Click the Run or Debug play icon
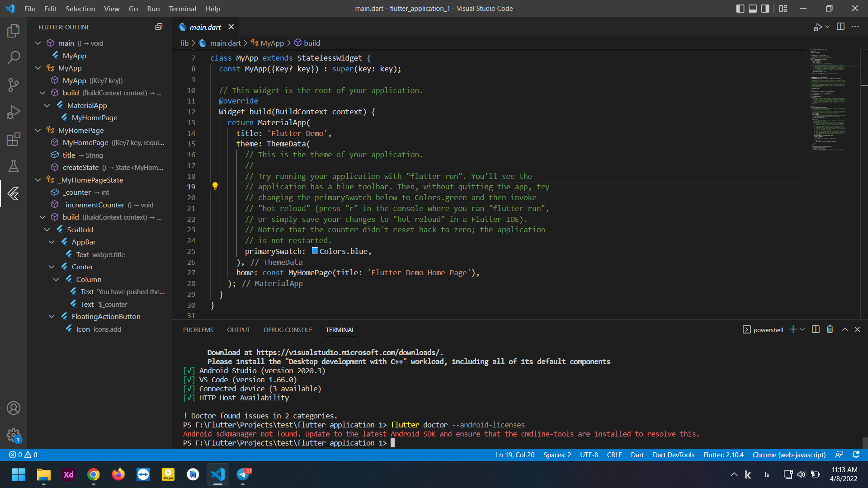Screen dimensions: 868x488 817,27
